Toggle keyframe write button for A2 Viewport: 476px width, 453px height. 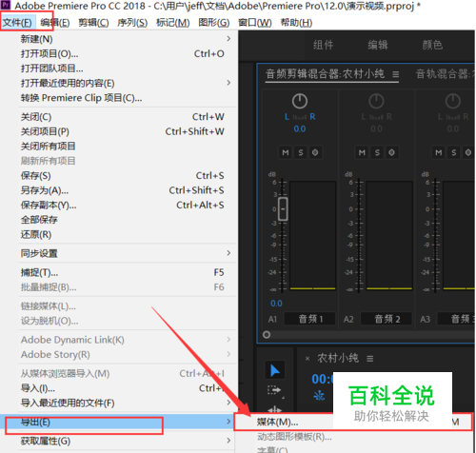tap(391, 152)
